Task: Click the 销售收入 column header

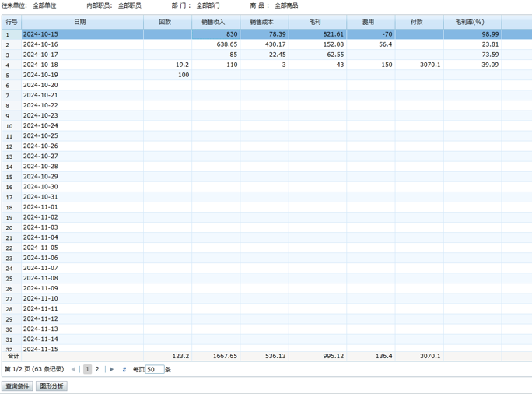Action: click(214, 23)
